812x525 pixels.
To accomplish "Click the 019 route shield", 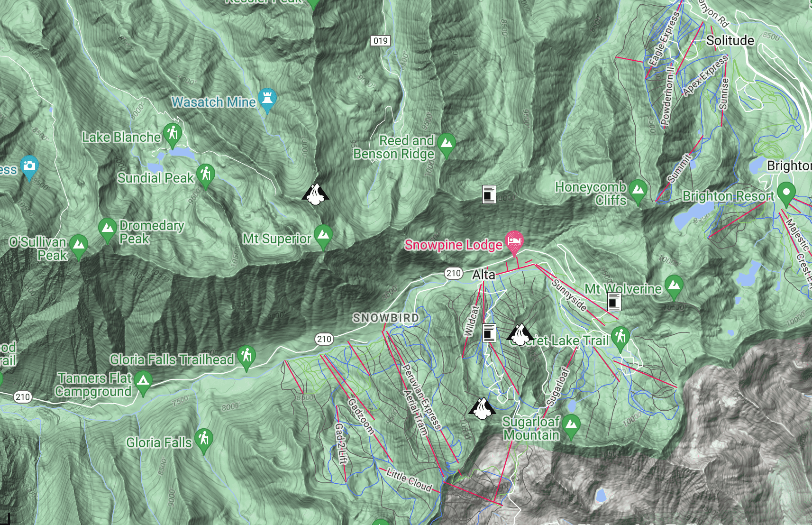I will 381,41.
